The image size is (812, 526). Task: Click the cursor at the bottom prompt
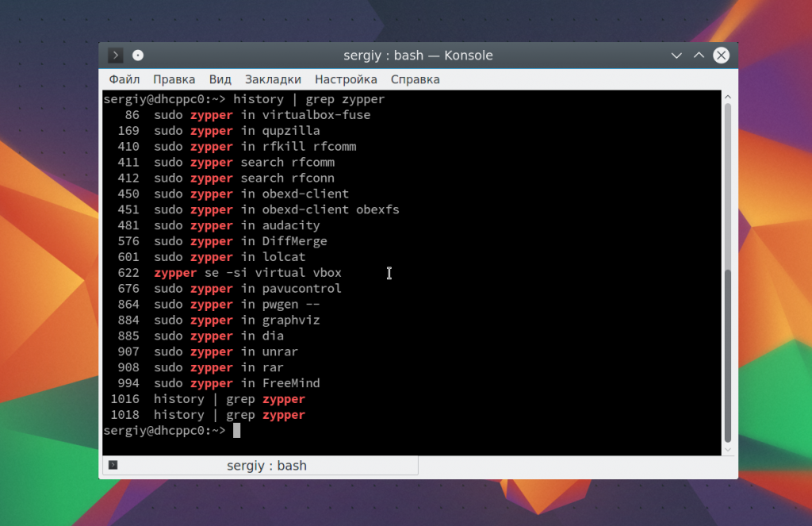(x=236, y=430)
